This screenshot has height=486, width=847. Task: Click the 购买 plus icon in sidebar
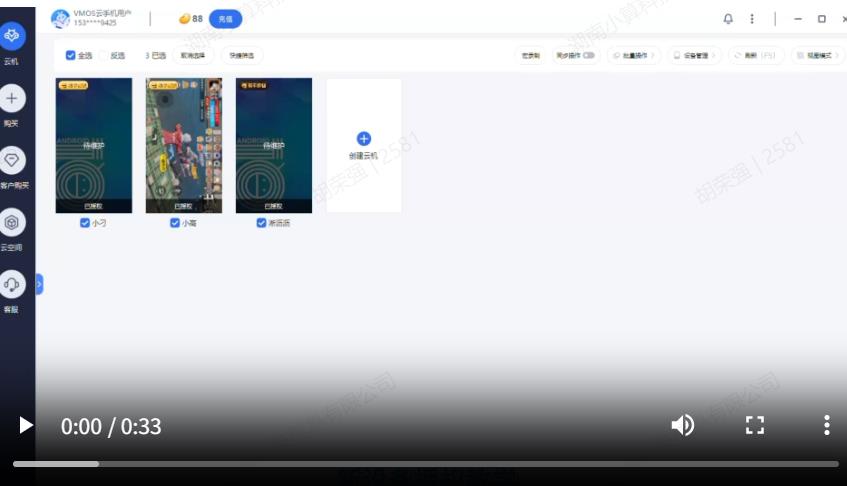tap(12, 98)
